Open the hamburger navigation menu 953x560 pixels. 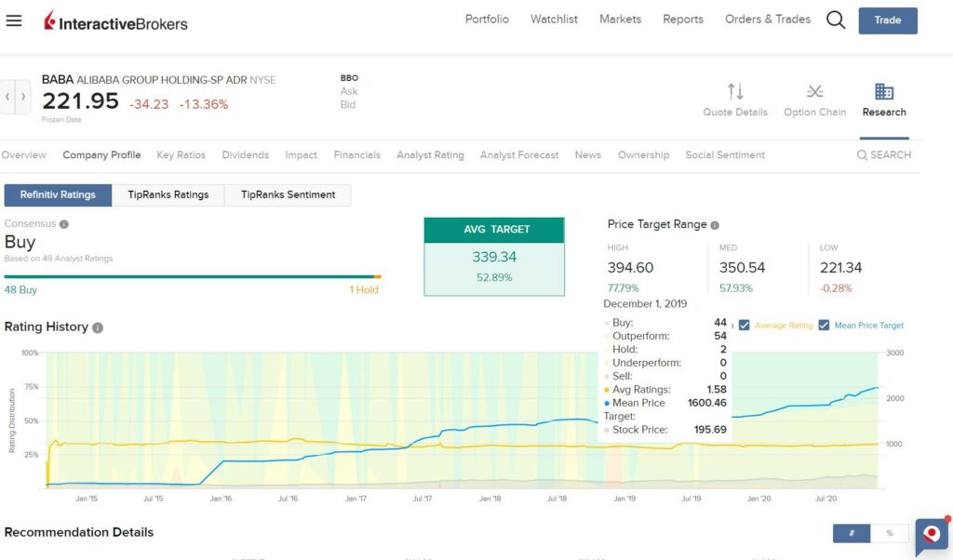click(x=14, y=20)
